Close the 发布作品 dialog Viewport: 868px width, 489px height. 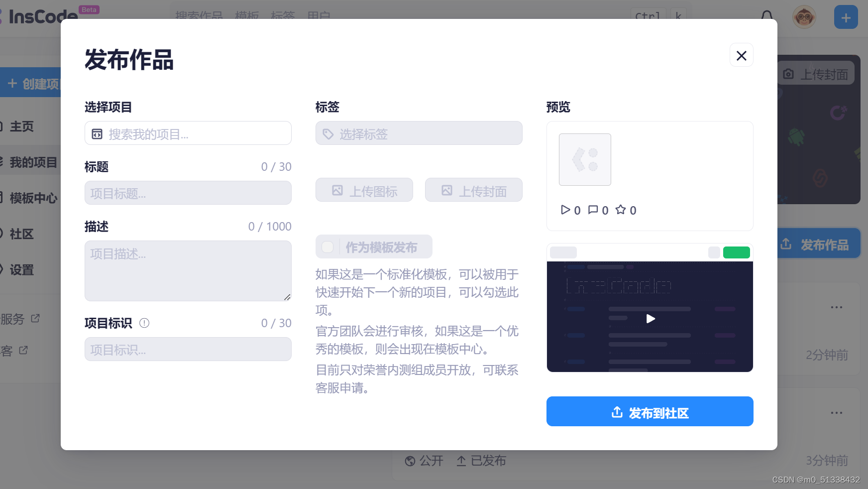(741, 55)
